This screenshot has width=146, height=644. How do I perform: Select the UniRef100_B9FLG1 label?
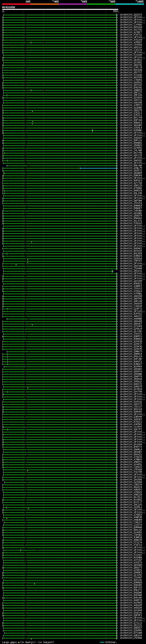tap(131, 140)
